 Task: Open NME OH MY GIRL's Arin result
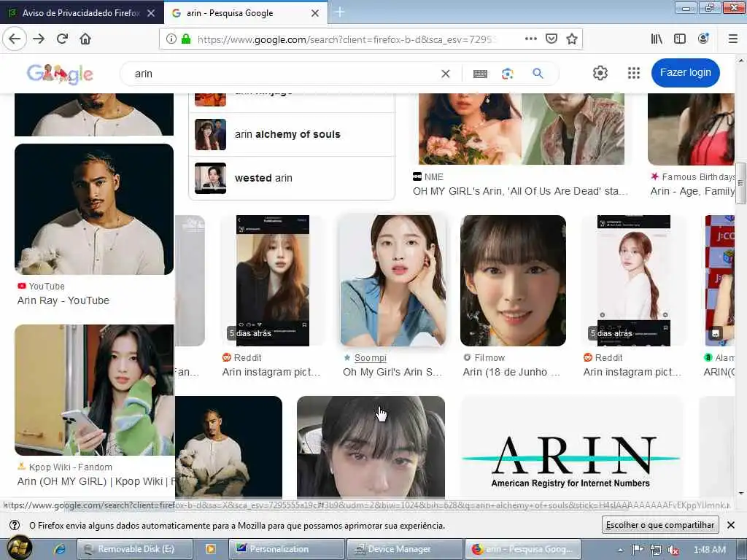pyautogui.click(x=519, y=192)
